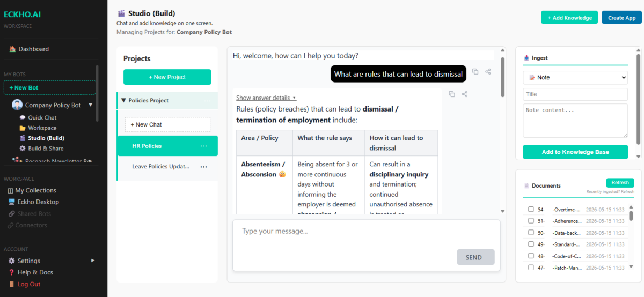
Task: Copy the user message about dismissal rules
Action: [475, 71]
